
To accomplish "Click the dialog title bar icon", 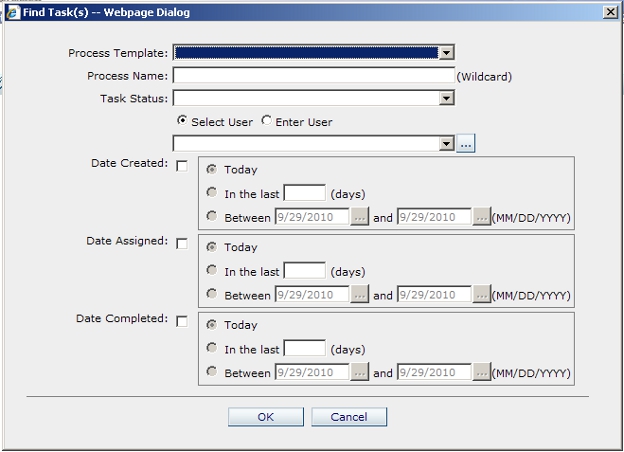I will click(x=12, y=12).
